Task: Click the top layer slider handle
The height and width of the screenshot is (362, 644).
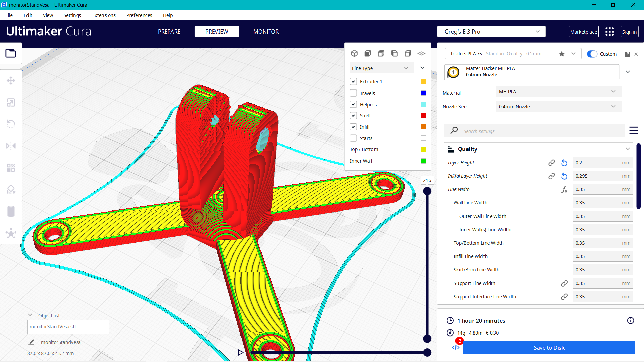Action: [427, 191]
